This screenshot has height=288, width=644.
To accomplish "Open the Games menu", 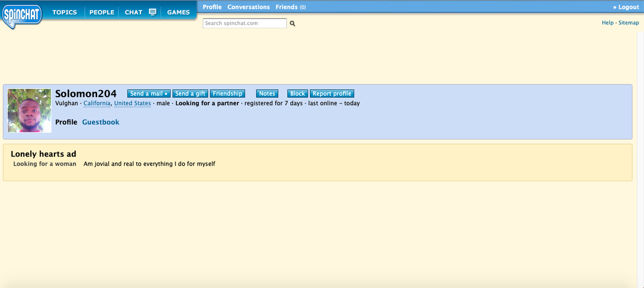I will [x=178, y=12].
